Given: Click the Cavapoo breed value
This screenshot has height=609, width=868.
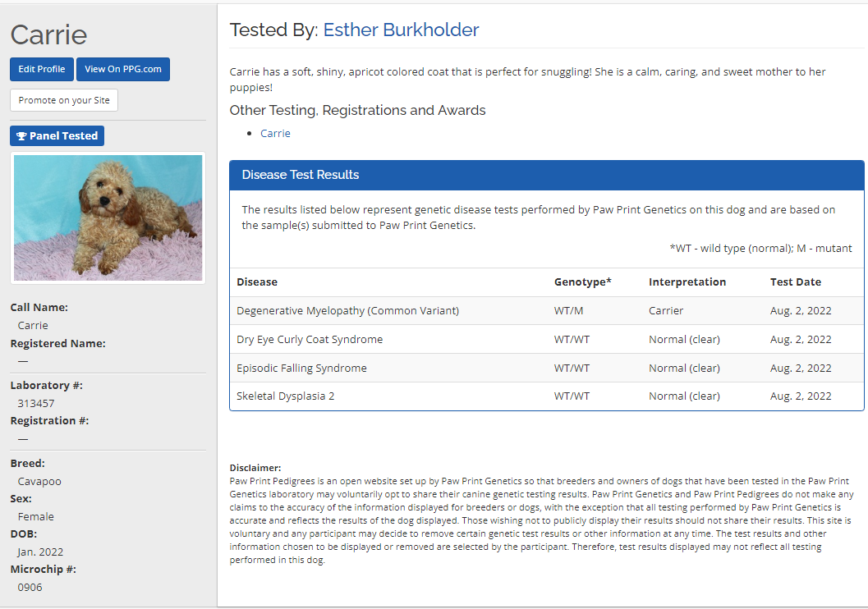Looking at the screenshot, I should pyautogui.click(x=39, y=482).
